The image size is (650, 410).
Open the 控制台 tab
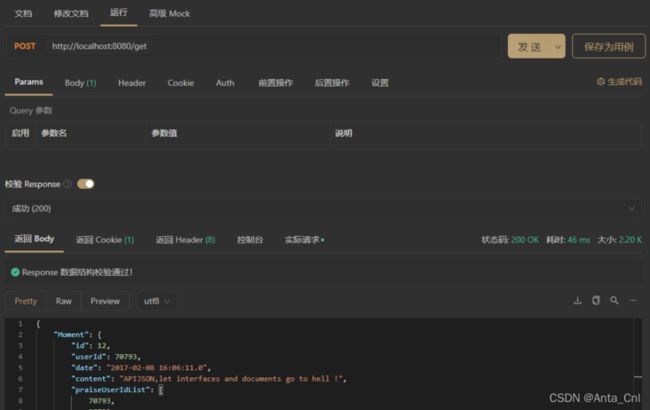pyautogui.click(x=250, y=240)
